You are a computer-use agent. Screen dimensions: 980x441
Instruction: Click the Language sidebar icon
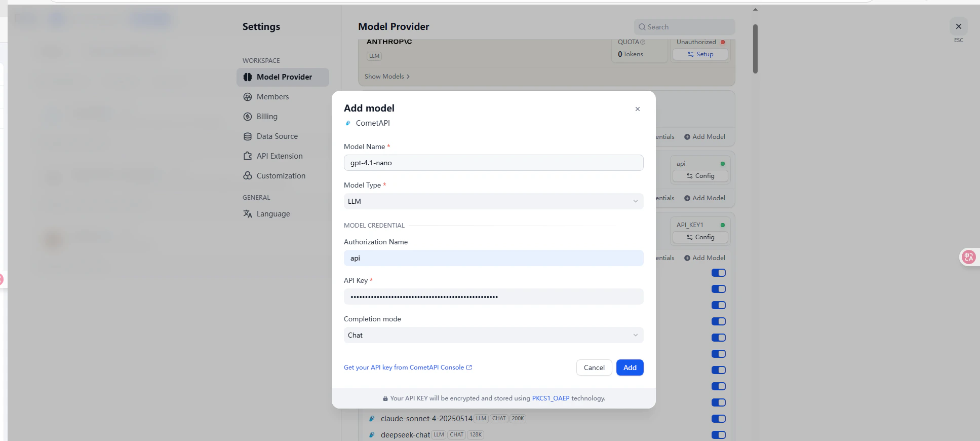point(248,214)
